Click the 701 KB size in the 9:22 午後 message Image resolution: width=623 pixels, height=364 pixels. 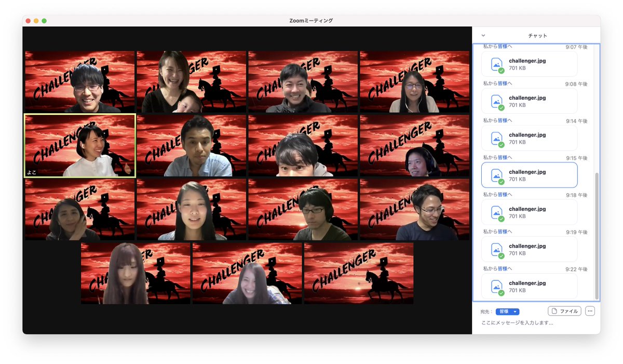click(517, 291)
